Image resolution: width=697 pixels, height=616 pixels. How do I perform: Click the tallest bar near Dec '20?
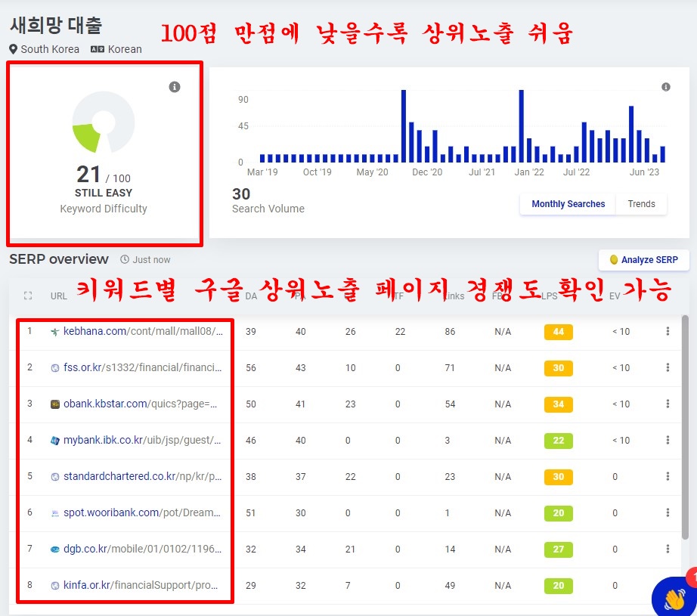404,126
